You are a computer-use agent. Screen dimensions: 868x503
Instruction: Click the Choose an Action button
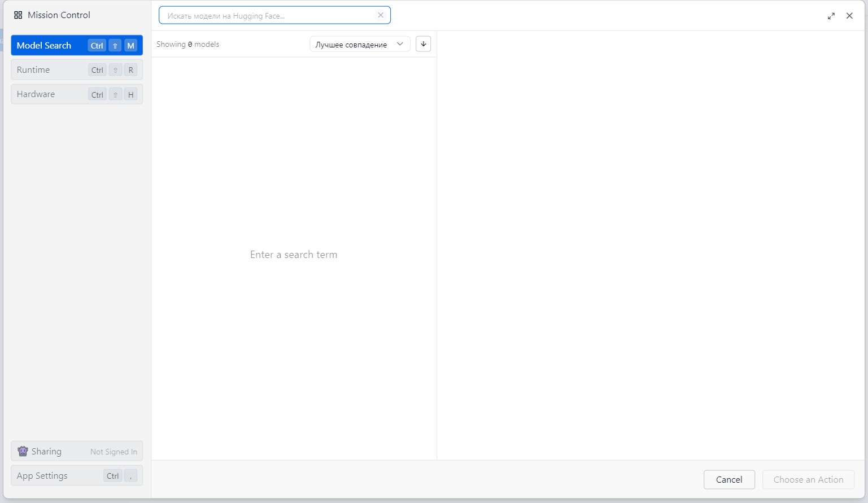pyautogui.click(x=808, y=479)
